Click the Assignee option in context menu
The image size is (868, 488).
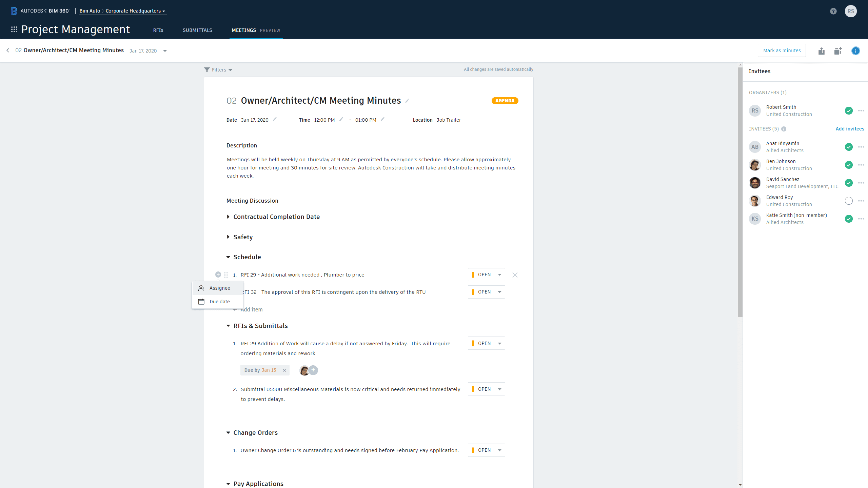[x=219, y=288]
